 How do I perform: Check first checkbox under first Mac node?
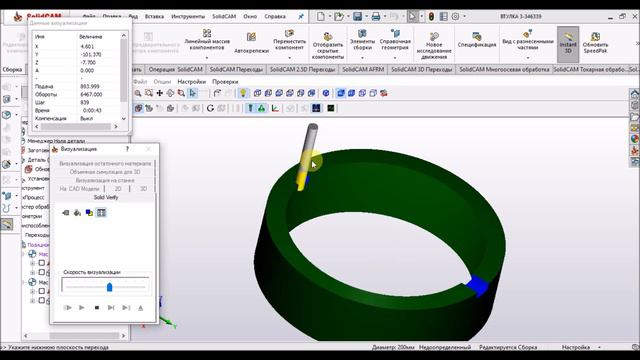tap(42, 262)
